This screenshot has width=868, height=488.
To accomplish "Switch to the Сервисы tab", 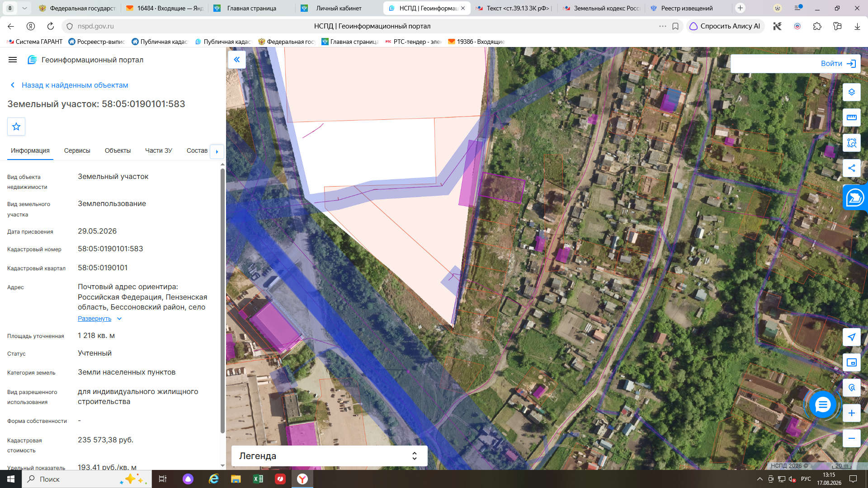I will pyautogui.click(x=77, y=150).
